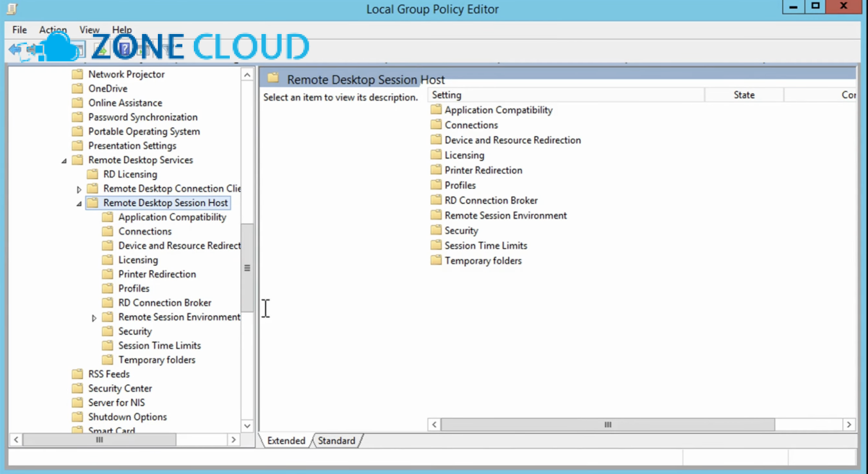The width and height of the screenshot is (868, 474).
Task: Select Remote Desktop Services in the tree
Action: click(141, 160)
